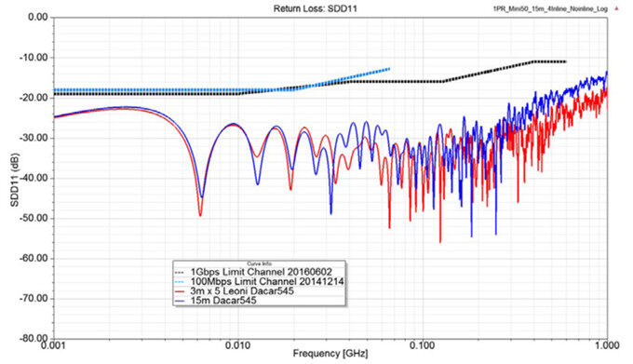Click the Frequency [GHz] axis label
The height and width of the screenshot is (364, 633).
[x=330, y=354]
